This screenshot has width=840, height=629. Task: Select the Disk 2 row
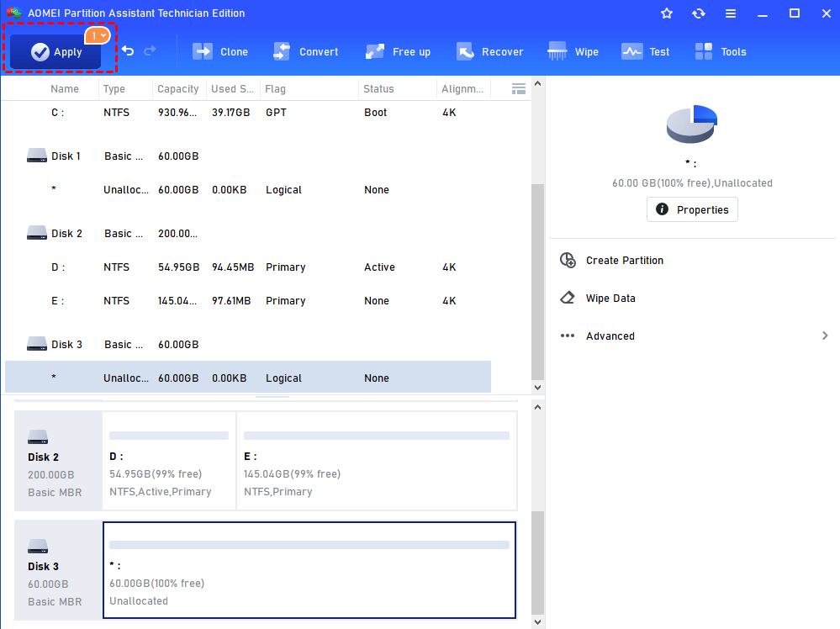(248, 234)
